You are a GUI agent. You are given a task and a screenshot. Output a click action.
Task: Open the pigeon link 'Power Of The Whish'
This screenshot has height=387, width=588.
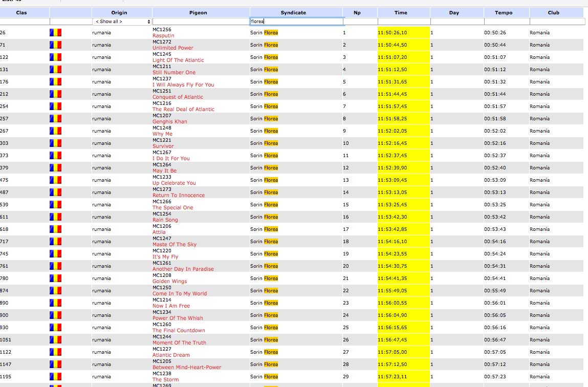click(178, 318)
